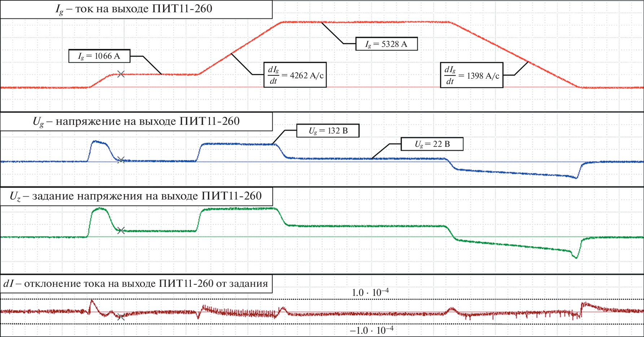Screen dimensions: 644x337
Task: Click the dIg/dt = 4262 A/c callout
Action: [295, 75]
